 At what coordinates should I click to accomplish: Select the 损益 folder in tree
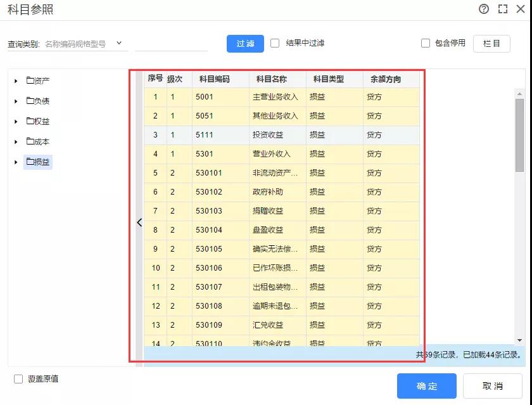click(x=38, y=162)
